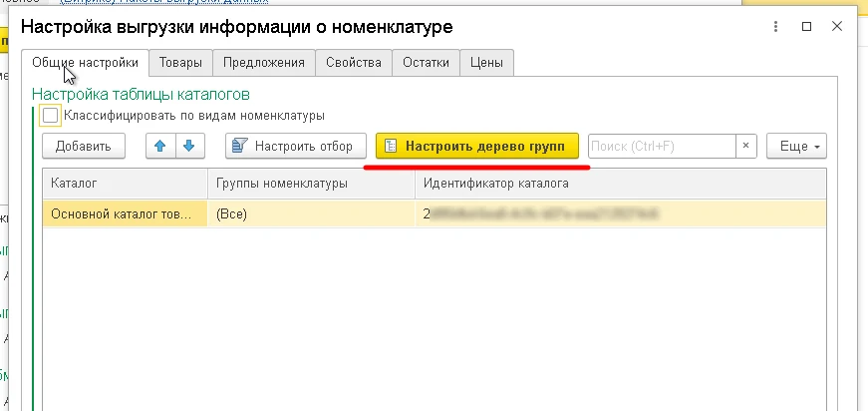Select the (Все) groups cell
The height and width of the screenshot is (411, 868).
(x=311, y=213)
